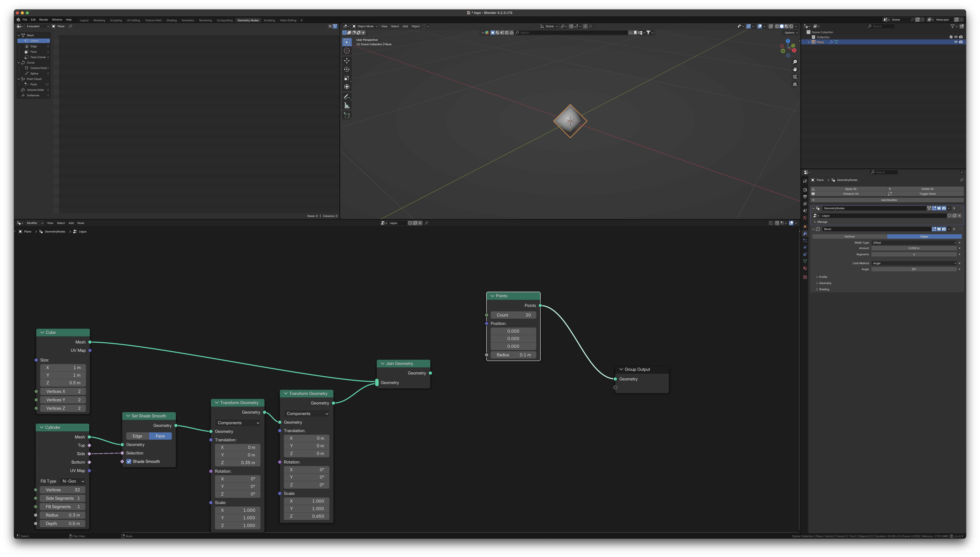The height and width of the screenshot is (557, 980).
Task: Open the Object properties orange square icon
Action: point(805,226)
